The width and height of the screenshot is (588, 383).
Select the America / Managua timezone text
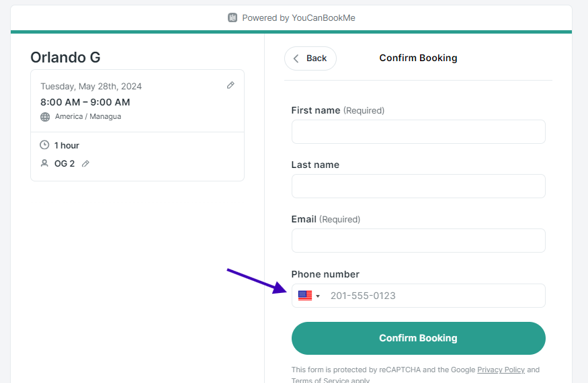88,116
